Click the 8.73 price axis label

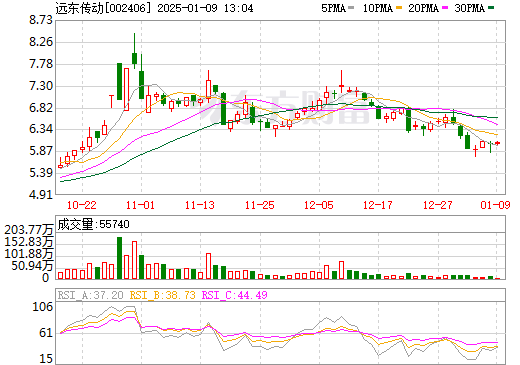coord(41,20)
